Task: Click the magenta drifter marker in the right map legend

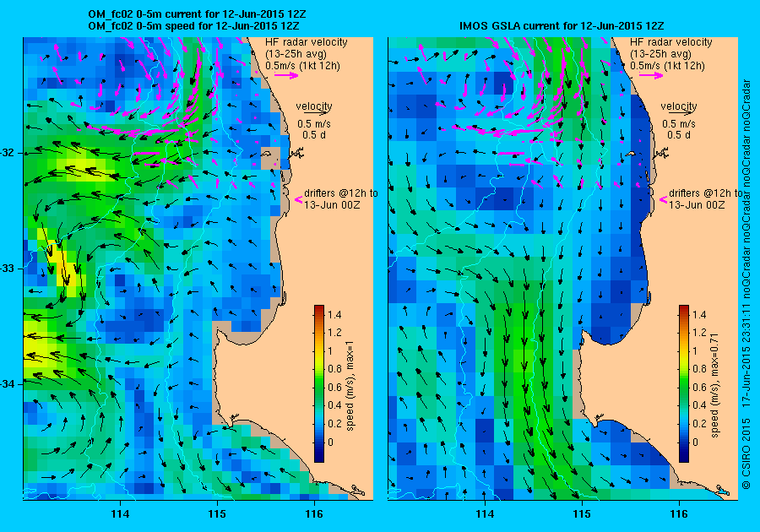Action: (x=663, y=199)
